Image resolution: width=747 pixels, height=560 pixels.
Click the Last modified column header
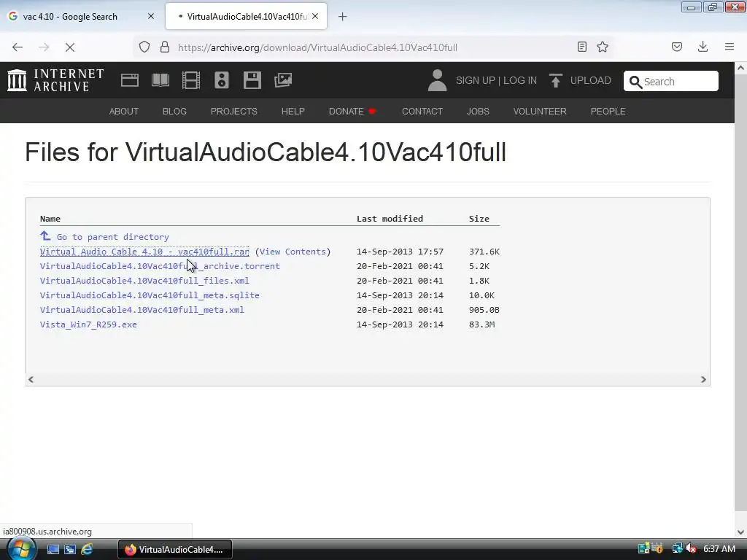coord(390,219)
